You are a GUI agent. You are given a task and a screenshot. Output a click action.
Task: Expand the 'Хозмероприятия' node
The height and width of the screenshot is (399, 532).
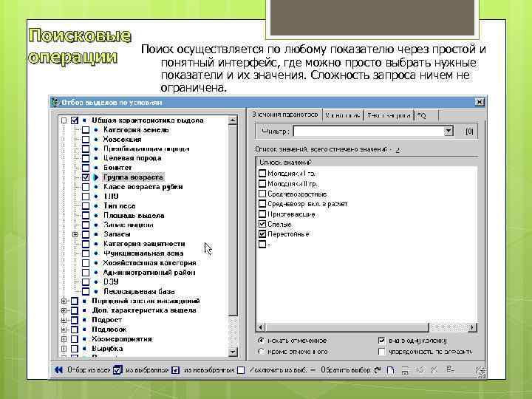(x=64, y=338)
